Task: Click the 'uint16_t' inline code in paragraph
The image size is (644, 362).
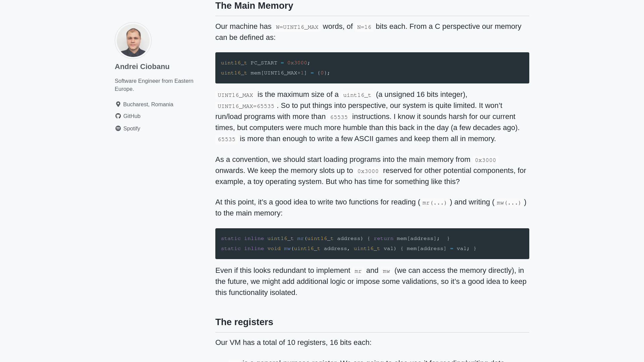Action: [357, 95]
